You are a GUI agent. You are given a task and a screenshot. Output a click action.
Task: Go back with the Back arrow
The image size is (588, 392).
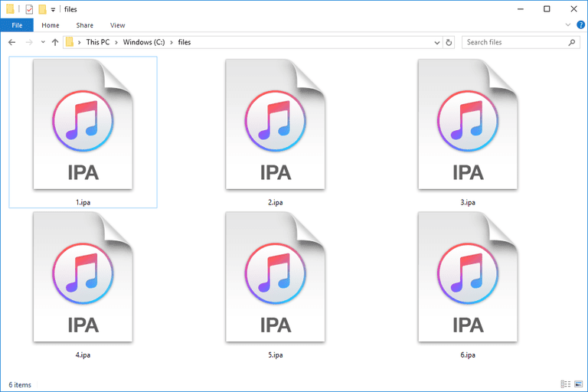12,42
